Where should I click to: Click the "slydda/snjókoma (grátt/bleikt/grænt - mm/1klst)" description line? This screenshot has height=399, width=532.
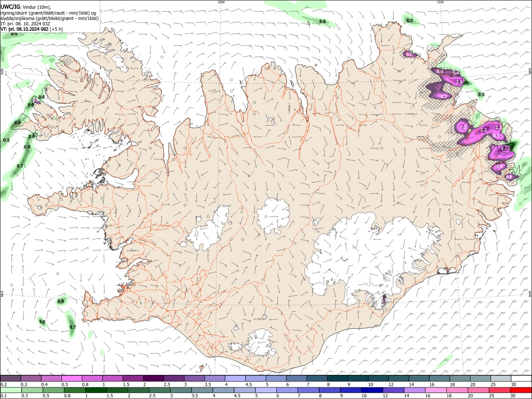[x=49, y=18]
